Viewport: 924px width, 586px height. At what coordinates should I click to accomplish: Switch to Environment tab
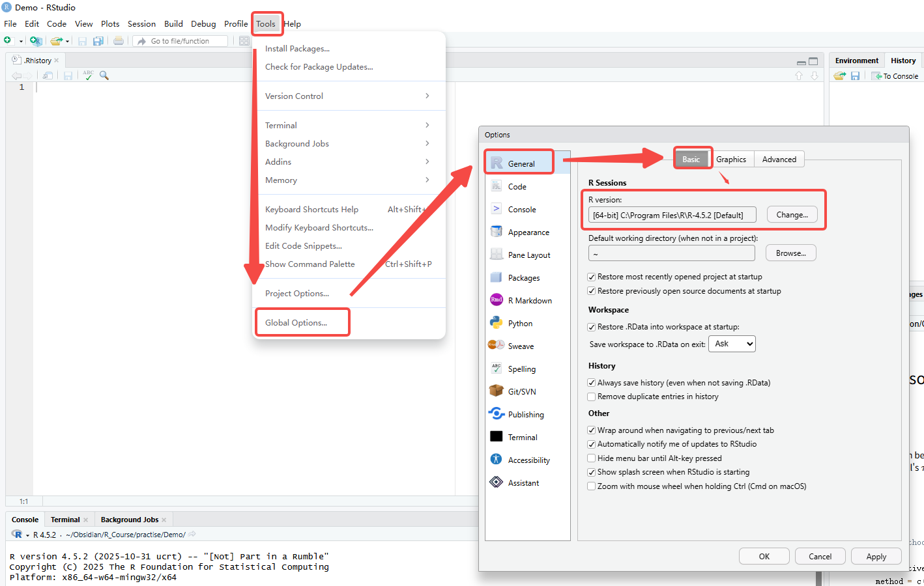[857, 61]
